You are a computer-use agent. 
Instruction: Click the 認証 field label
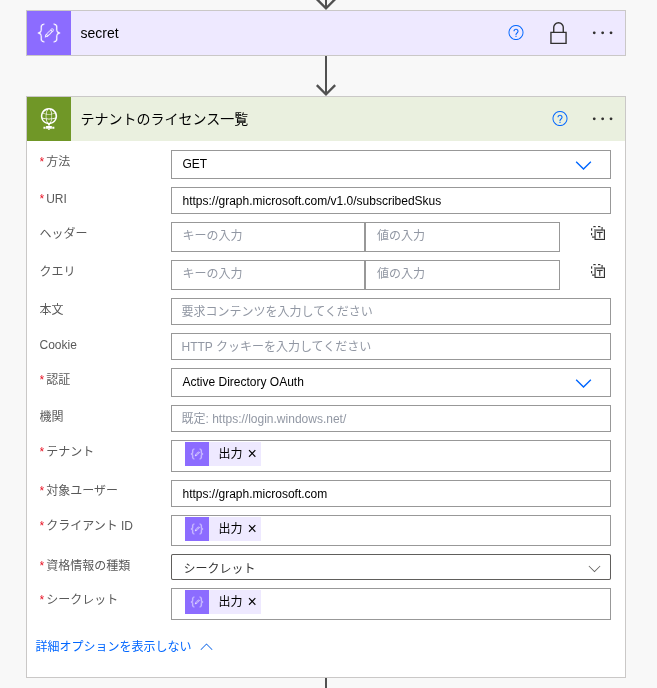point(58,380)
